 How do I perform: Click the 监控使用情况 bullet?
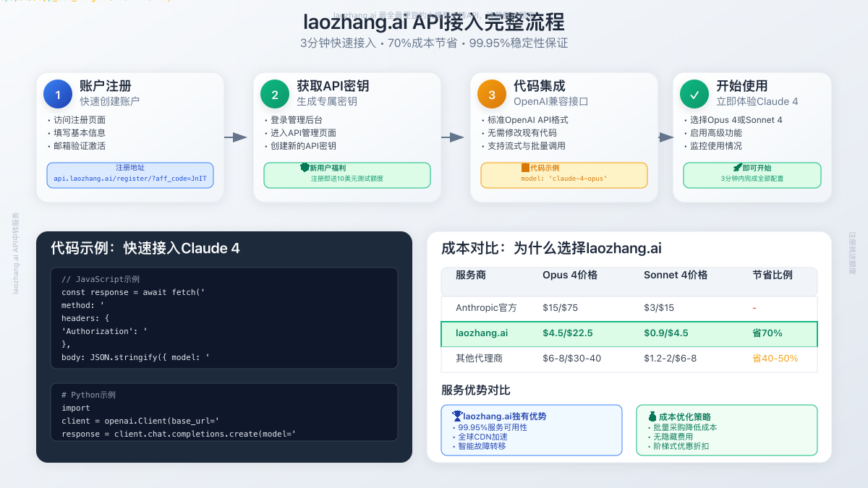point(713,146)
